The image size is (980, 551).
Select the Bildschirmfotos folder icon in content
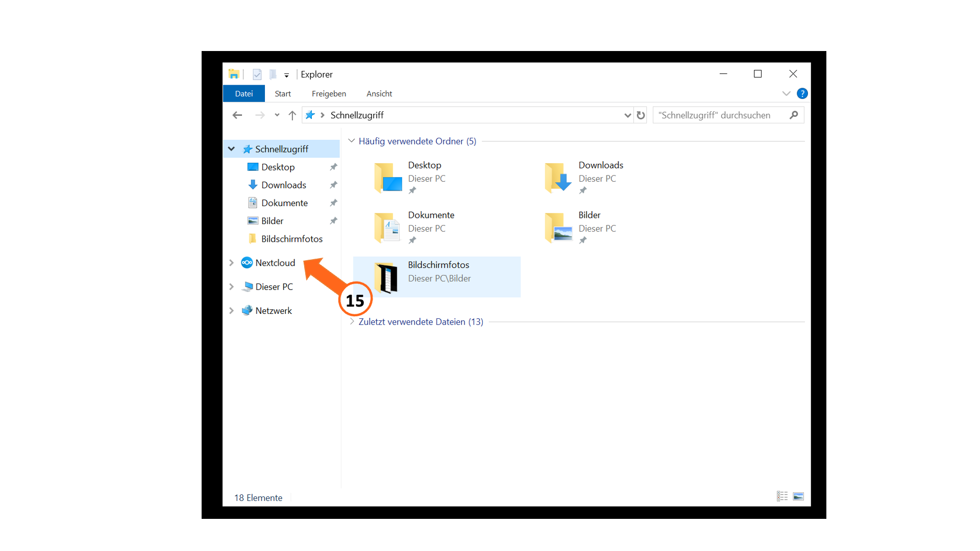click(386, 277)
